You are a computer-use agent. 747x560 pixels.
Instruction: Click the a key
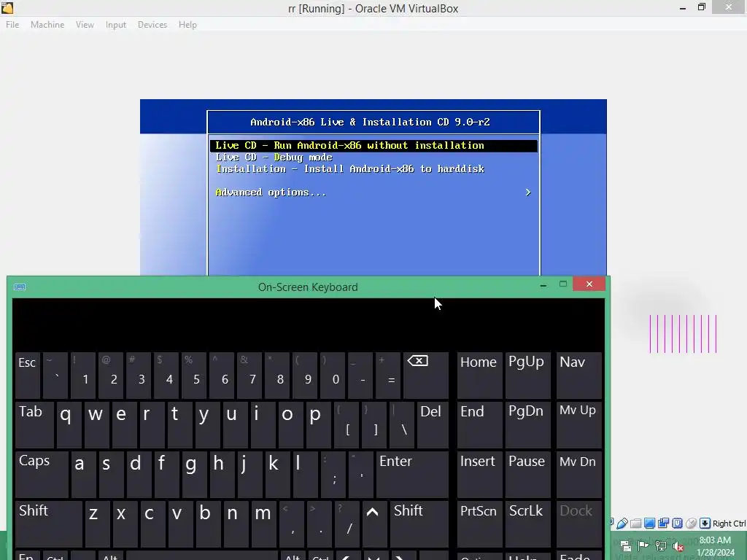point(83,474)
